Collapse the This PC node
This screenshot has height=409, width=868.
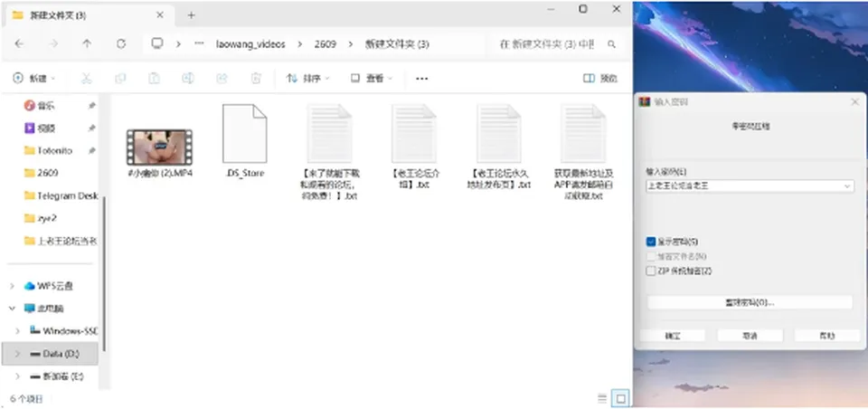pos(12,309)
